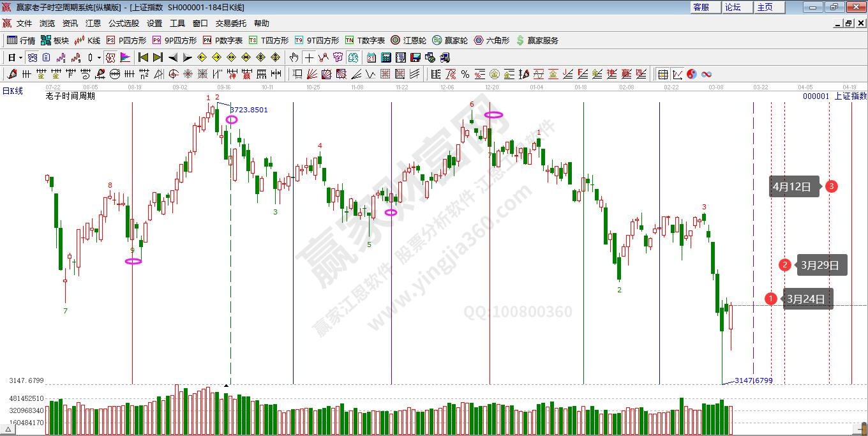Click the 4月12日 date marker label
The image size is (868, 436).
coord(793,186)
